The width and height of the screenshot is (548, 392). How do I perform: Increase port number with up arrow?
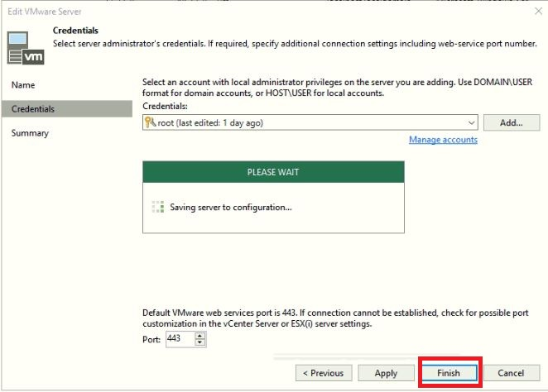click(x=199, y=336)
